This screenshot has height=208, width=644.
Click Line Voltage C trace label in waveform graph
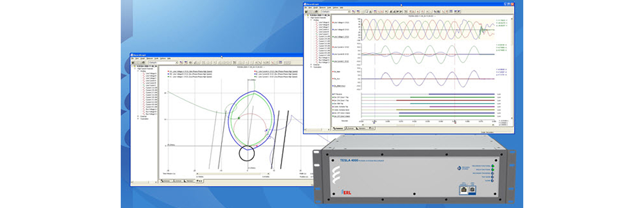point(341,37)
